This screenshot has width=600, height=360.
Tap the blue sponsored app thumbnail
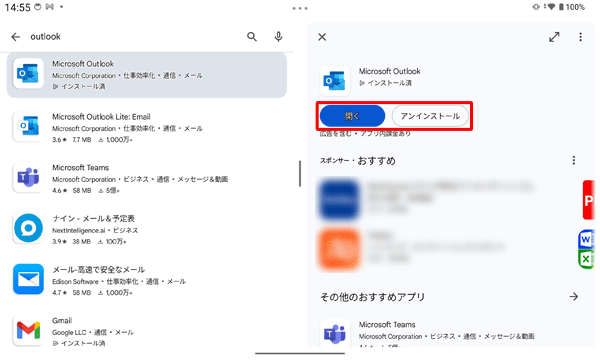(339, 199)
